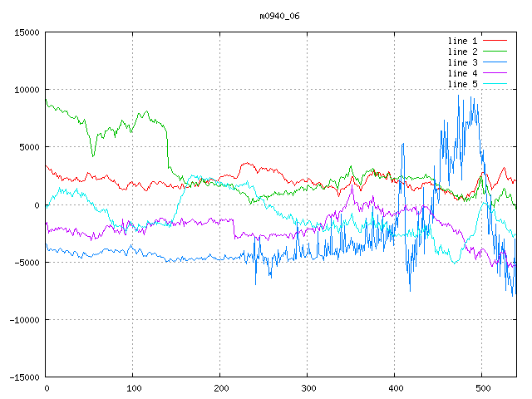This screenshot has height=399, width=532.
Task: Click the 300 x-axis tick label
Action: point(308,387)
